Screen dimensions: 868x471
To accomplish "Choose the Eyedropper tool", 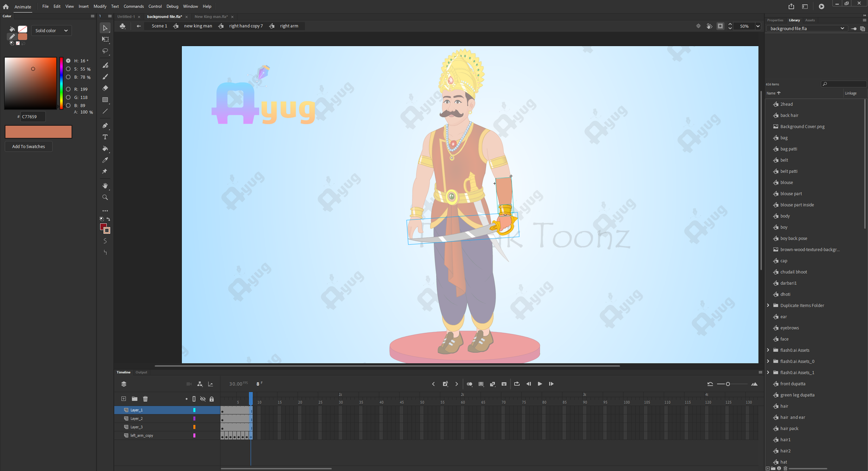I will (x=105, y=160).
